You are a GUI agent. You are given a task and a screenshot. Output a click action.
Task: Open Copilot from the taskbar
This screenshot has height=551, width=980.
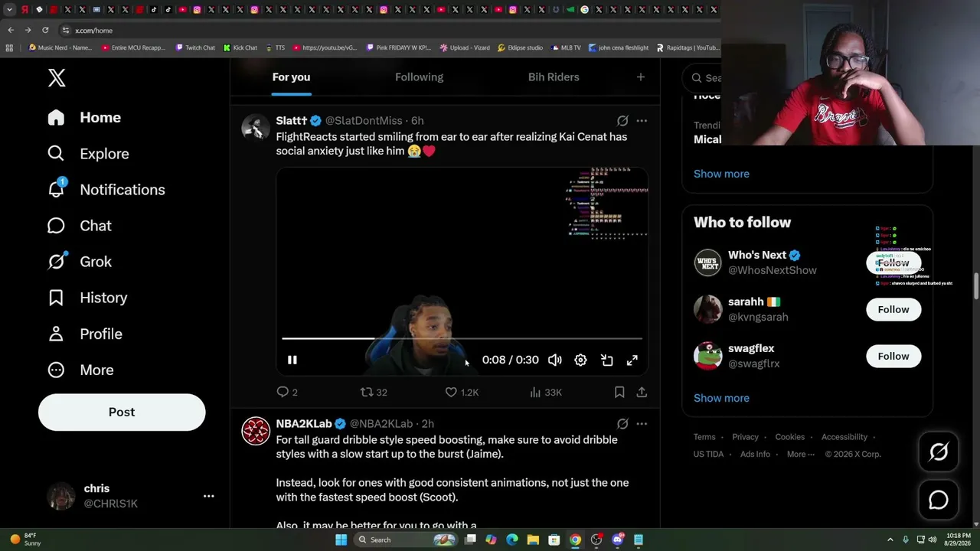[x=491, y=540]
